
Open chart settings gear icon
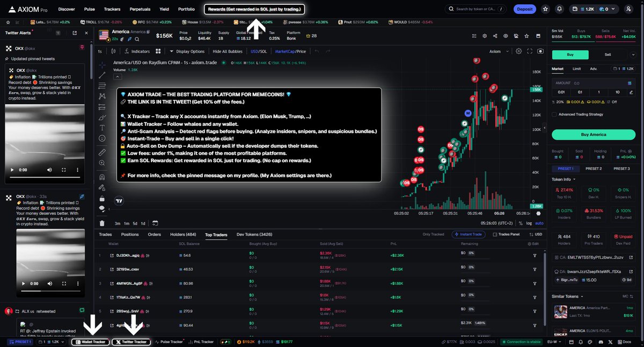pos(518,52)
